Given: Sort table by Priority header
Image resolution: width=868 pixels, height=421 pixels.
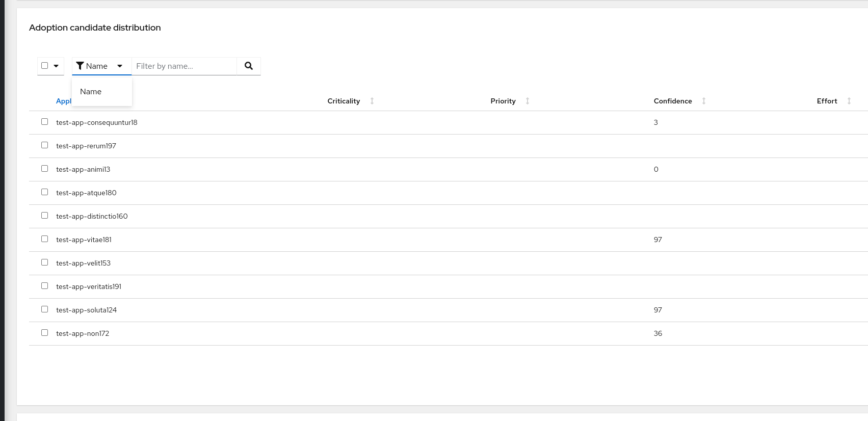Looking at the screenshot, I should tap(503, 101).
